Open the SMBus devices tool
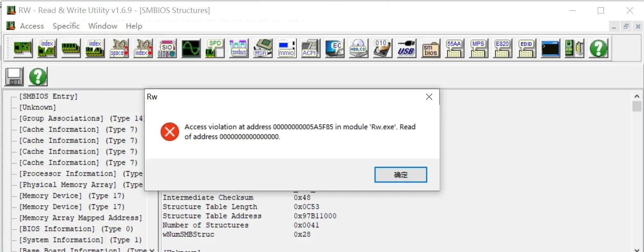 [x=239, y=48]
